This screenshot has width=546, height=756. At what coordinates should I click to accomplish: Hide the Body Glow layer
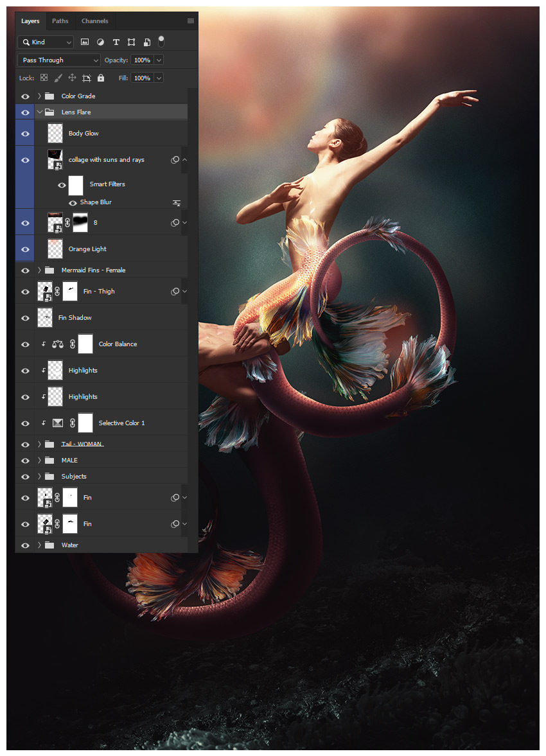click(25, 134)
